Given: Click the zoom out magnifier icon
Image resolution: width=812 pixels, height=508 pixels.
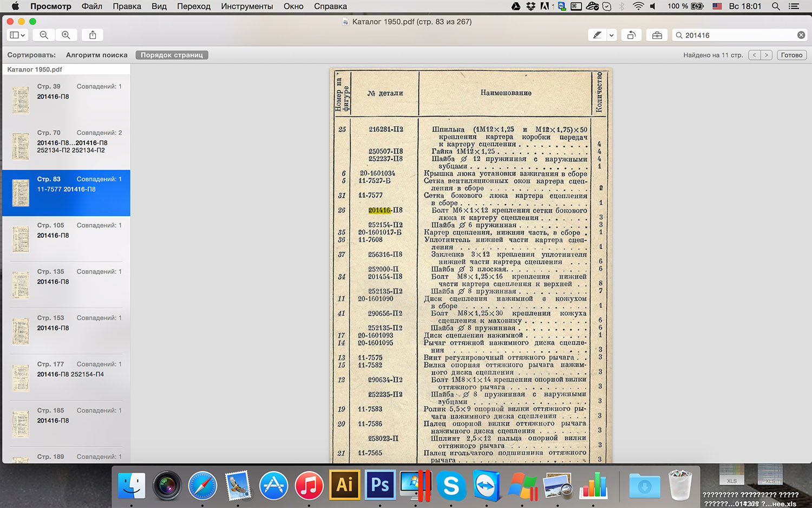Looking at the screenshot, I should click(x=44, y=35).
